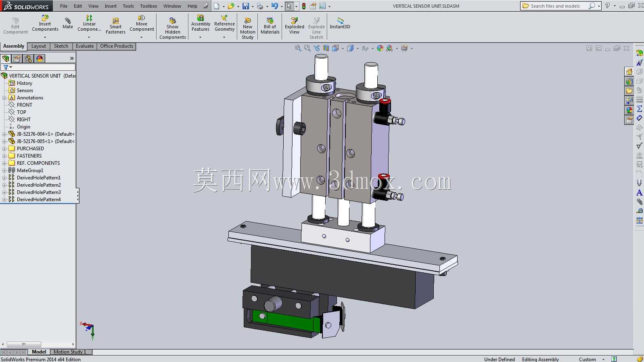Viewport: 644px width, 362px height.
Task: Open the DisplayManager tab icon
Action: [x=40, y=59]
